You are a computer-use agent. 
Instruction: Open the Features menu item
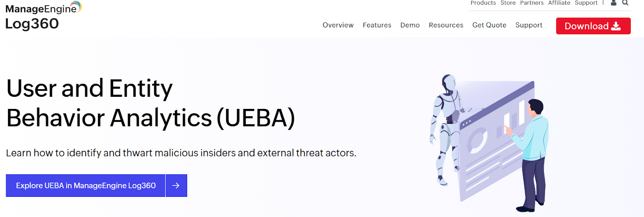tap(377, 25)
